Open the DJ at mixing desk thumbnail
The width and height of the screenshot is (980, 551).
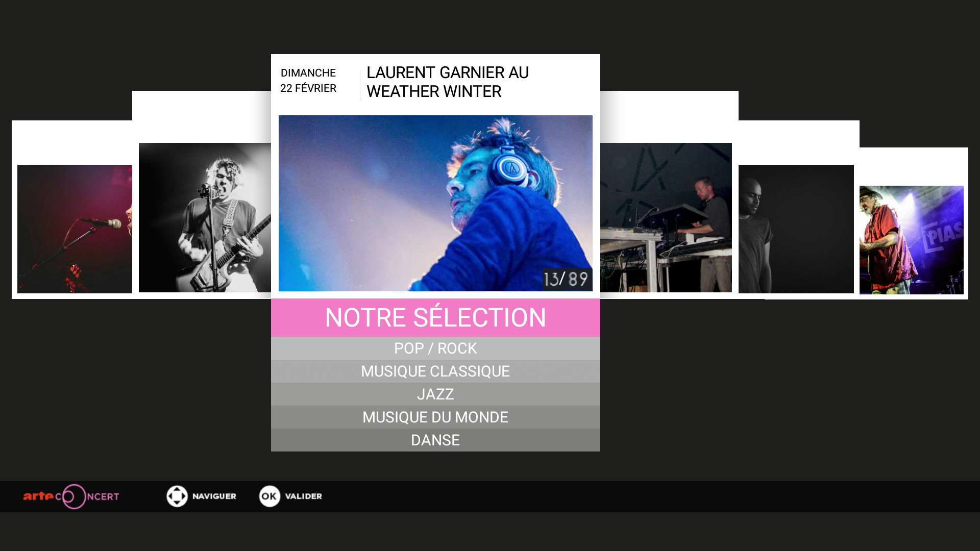pos(666,217)
